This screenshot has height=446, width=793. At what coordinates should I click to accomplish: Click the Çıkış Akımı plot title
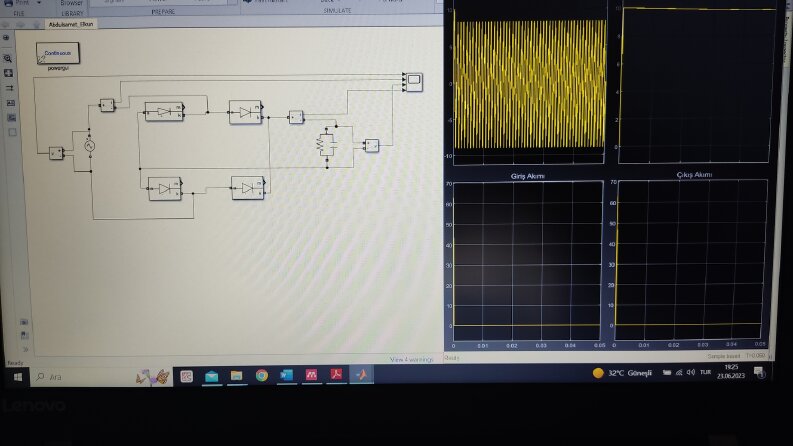point(694,174)
